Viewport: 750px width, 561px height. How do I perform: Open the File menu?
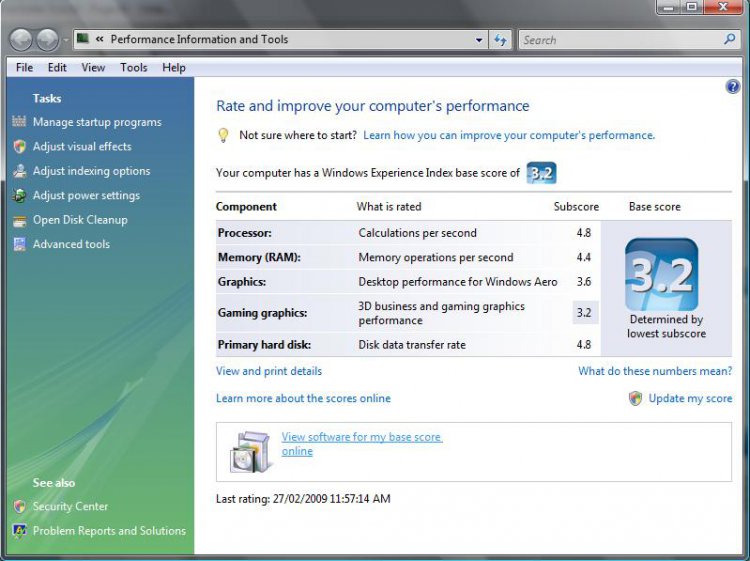pyautogui.click(x=24, y=67)
